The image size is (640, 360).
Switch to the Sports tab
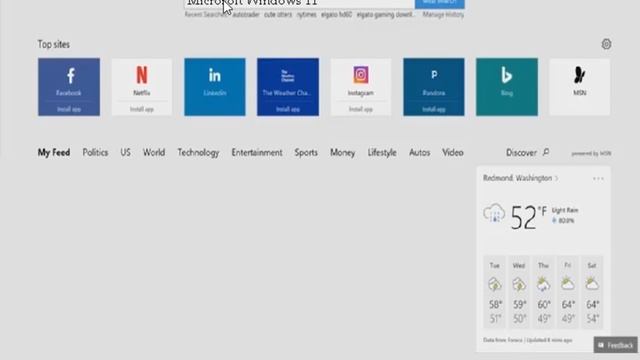pyautogui.click(x=306, y=153)
